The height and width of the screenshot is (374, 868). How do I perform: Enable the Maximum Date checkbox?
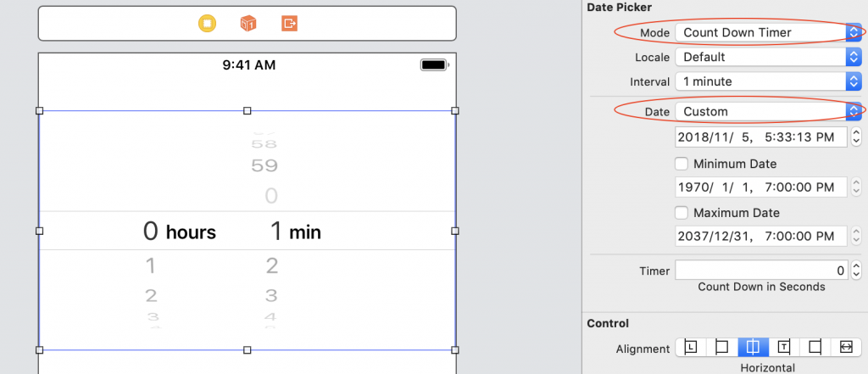pyautogui.click(x=682, y=213)
